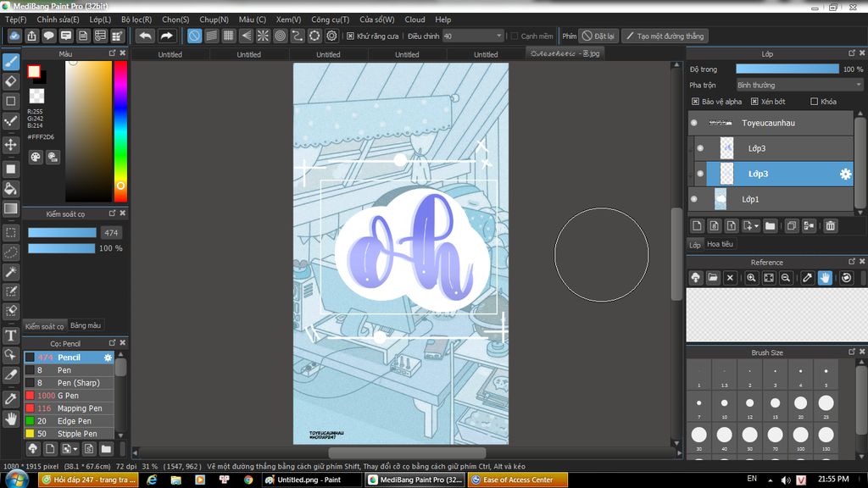Open settings gear for selected Lớp3 layer
868x488 pixels.
[x=845, y=174]
